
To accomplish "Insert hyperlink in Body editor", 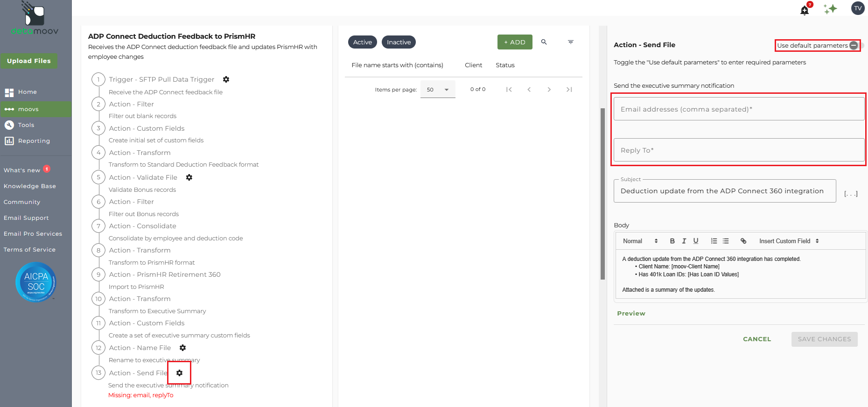I will pyautogui.click(x=743, y=241).
